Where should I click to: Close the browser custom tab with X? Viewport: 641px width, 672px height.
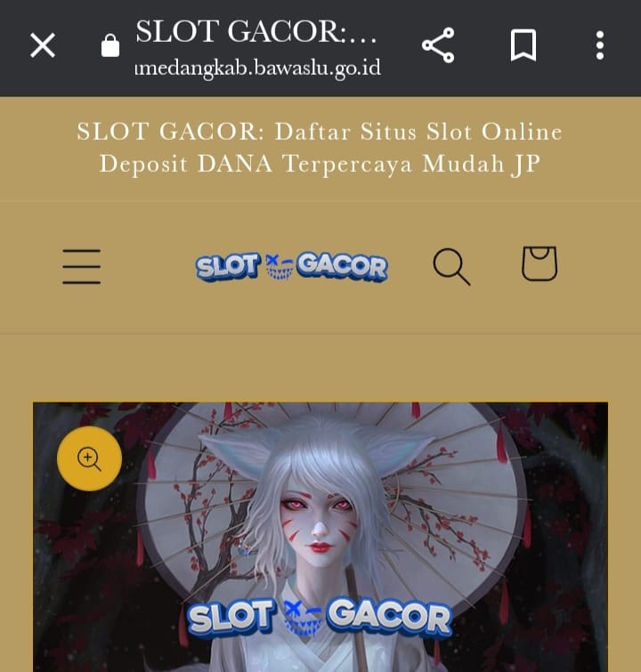pyautogui.click(x=43, y=45)
